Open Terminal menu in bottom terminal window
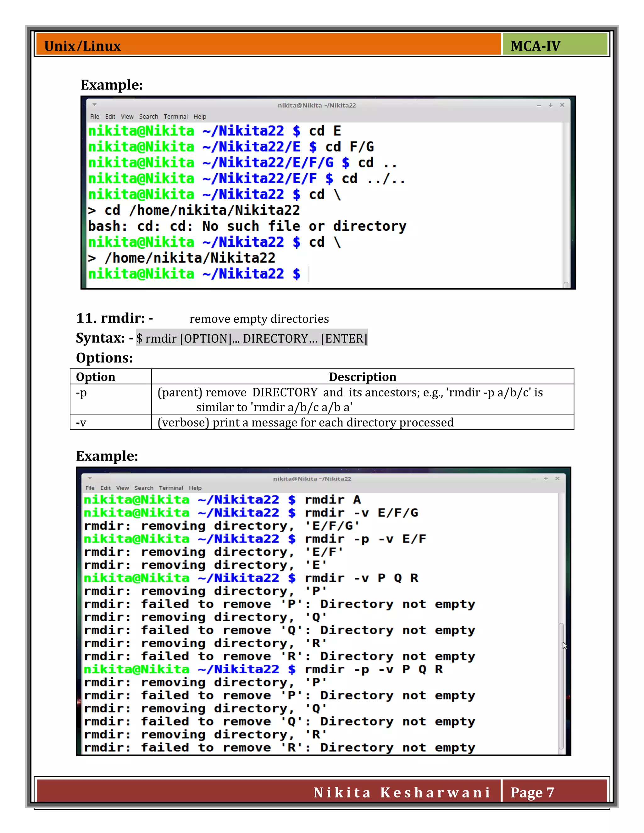This screenshot has width=644, height=833. click(x=171, y=488)
